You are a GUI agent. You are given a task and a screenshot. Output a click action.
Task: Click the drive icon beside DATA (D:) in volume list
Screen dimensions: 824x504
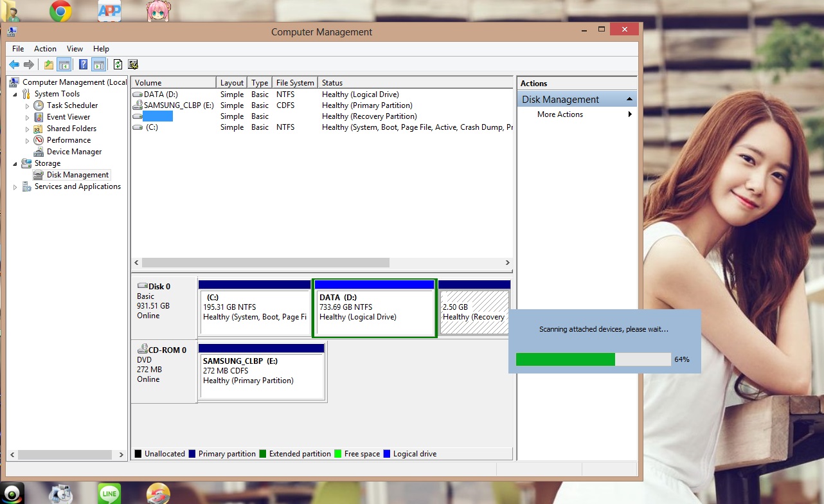tap(138, 94)
